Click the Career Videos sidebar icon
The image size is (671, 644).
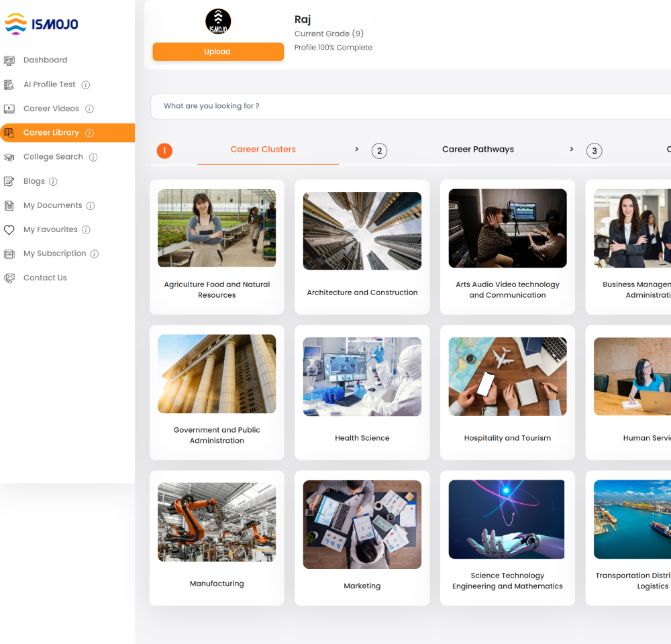click(9, 109)
